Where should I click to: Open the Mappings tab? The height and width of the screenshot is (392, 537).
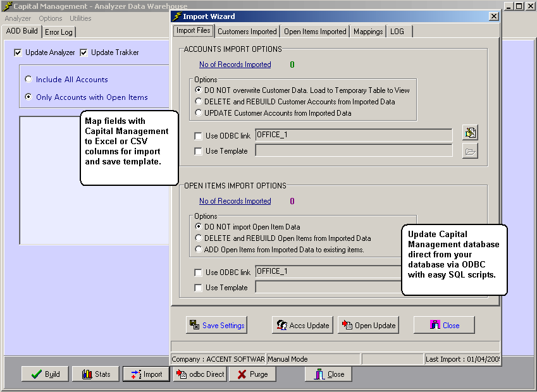pos(368,32)
